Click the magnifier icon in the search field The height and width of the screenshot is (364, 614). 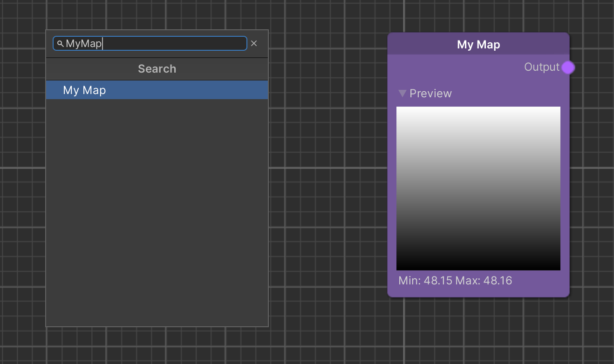click(x=60, y=44)
